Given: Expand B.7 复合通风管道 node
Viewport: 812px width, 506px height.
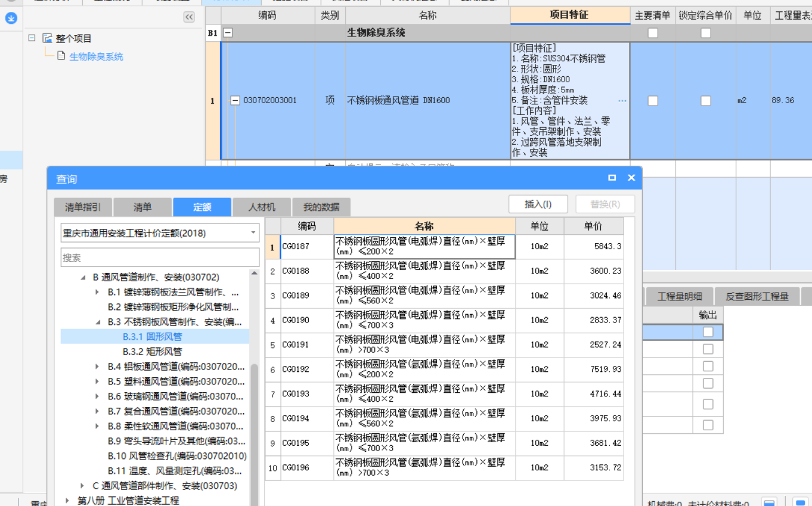Looking at the screenshot, I should point(97,411).
